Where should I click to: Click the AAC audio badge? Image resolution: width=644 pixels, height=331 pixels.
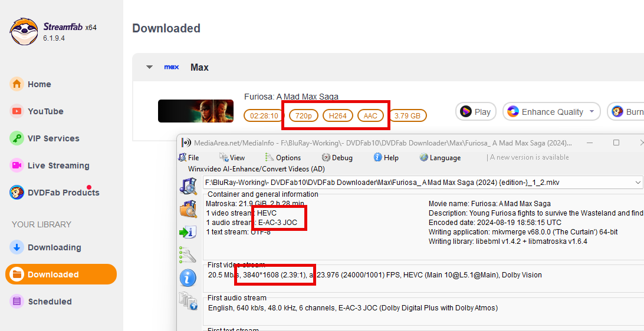point(370,115)
